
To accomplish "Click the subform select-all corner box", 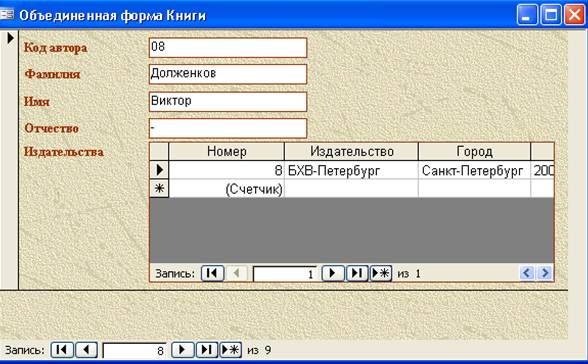I will coord(159,151).
